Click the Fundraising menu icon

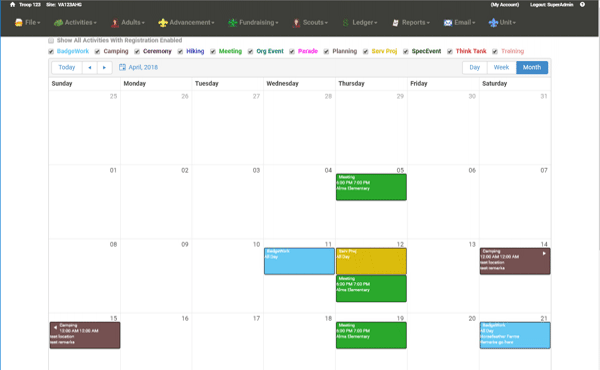click(x=232, y=23)
